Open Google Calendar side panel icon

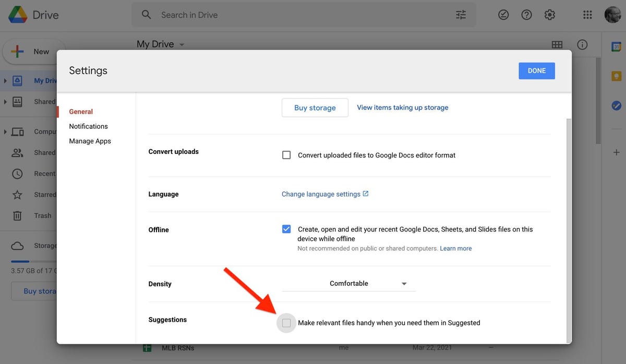(x=616, y=47)
